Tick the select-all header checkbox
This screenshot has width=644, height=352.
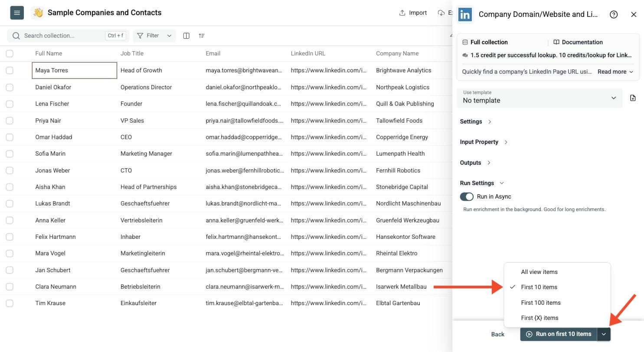point(10,53)
